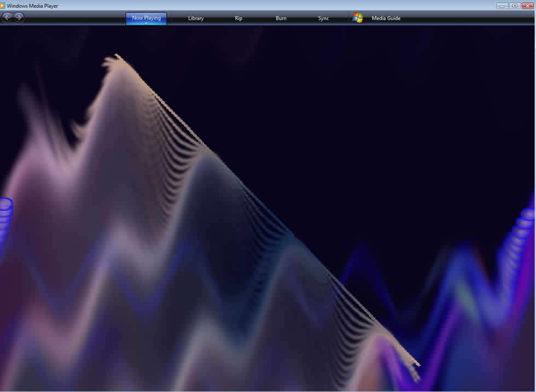Open the Now Playing tab
The image size is (536, 392).
(147, 18)
